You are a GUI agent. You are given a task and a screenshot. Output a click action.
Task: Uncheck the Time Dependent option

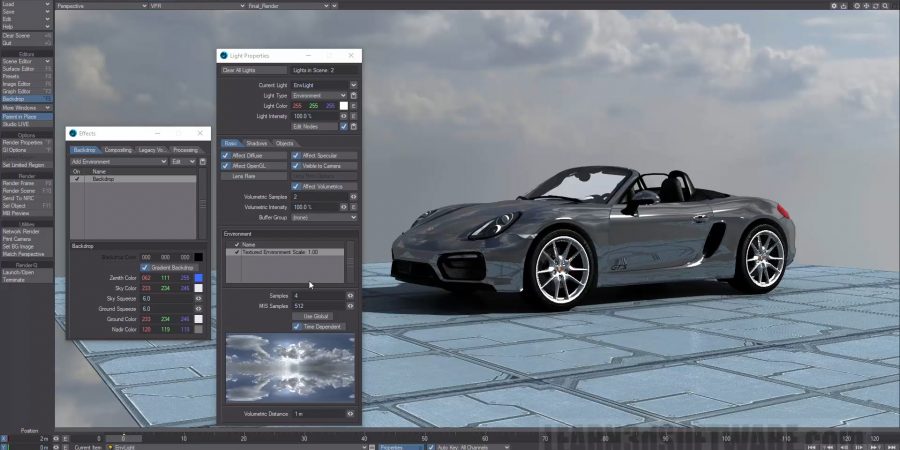pos(296,326)
